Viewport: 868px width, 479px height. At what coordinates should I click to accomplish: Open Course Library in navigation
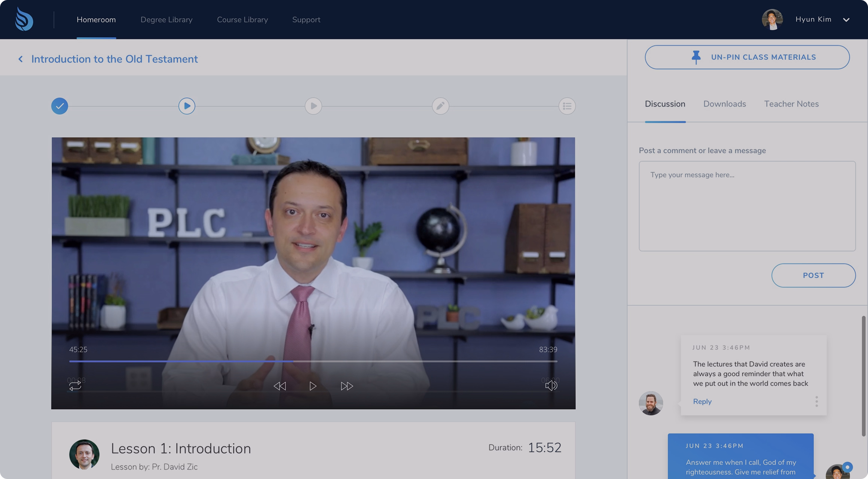click(x=242, y=19)
